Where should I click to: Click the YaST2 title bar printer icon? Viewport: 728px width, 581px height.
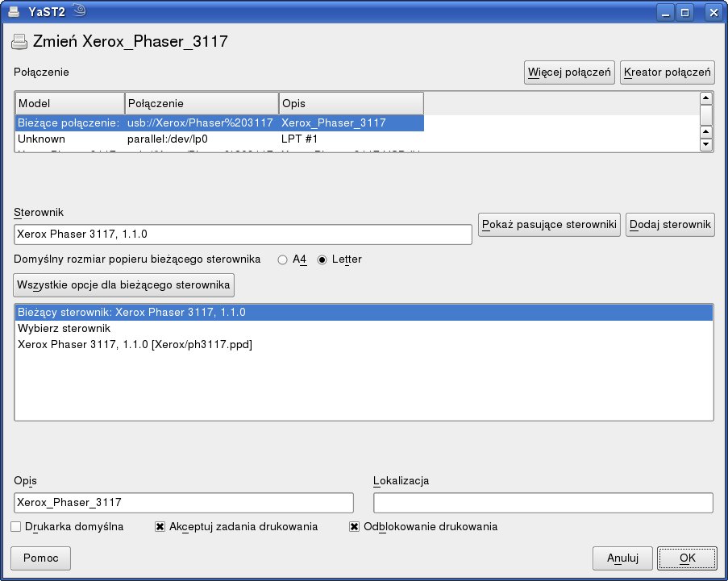14,12
